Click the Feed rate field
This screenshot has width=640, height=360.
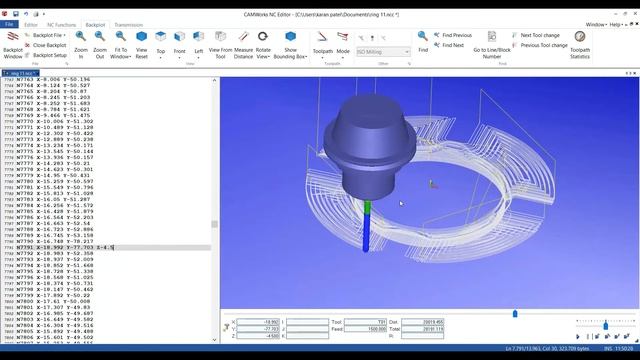click(365, 329)
